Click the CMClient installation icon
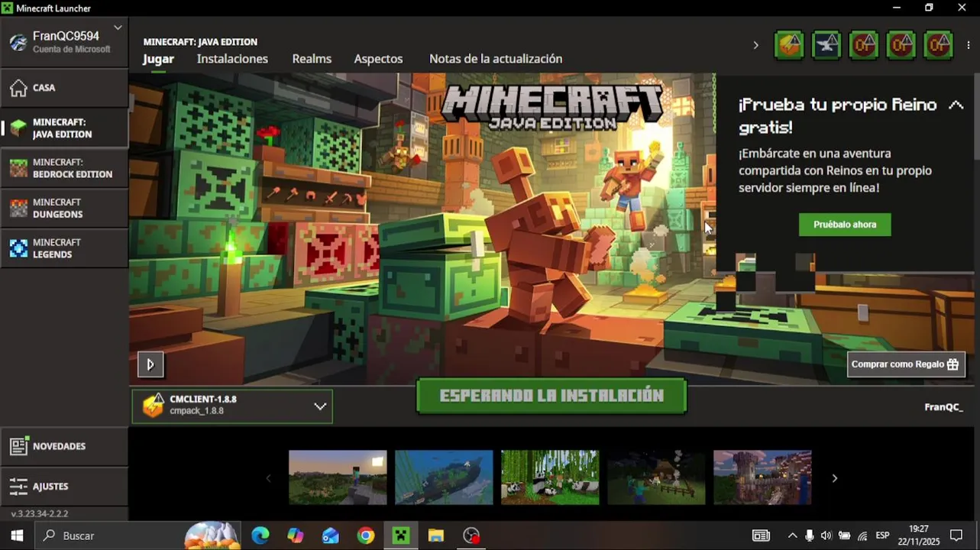The height and width of the screenshot is (550, 980). [x=154, y=406]
